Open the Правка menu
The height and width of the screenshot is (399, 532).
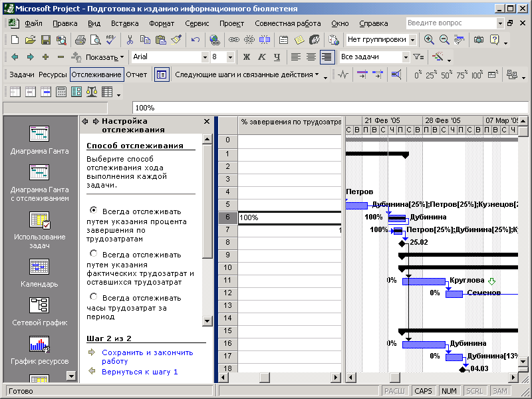click(x=65, y=23)
